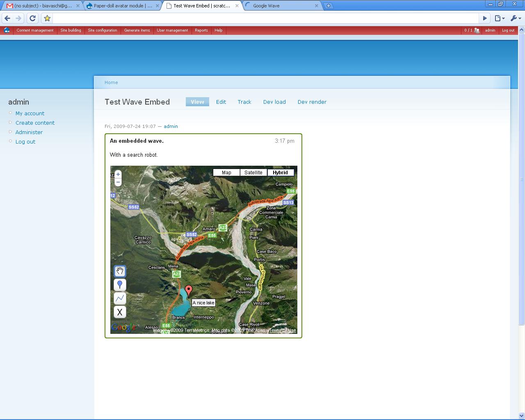
Task: Zoom out on the map with minus
Action: tap(118, 182)
